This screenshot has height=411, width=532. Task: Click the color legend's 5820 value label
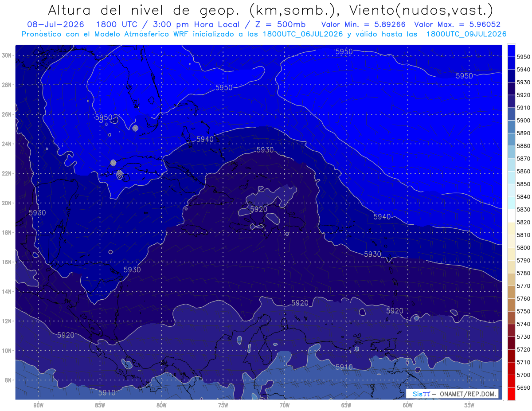(x=524, y=222)
